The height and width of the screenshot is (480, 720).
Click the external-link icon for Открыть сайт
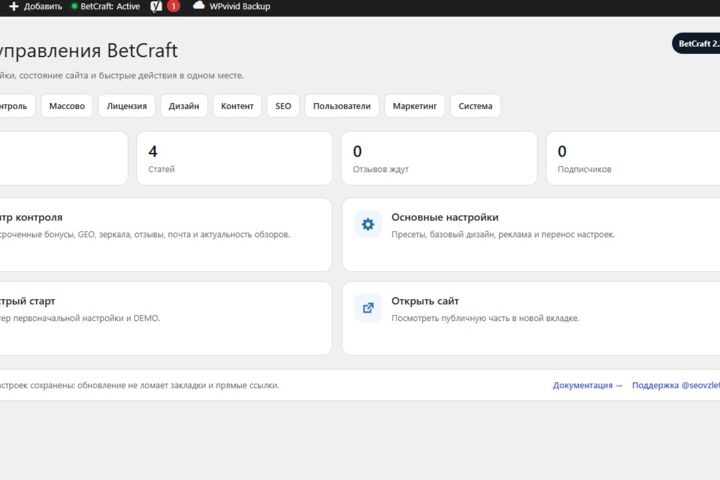point(368,308)
